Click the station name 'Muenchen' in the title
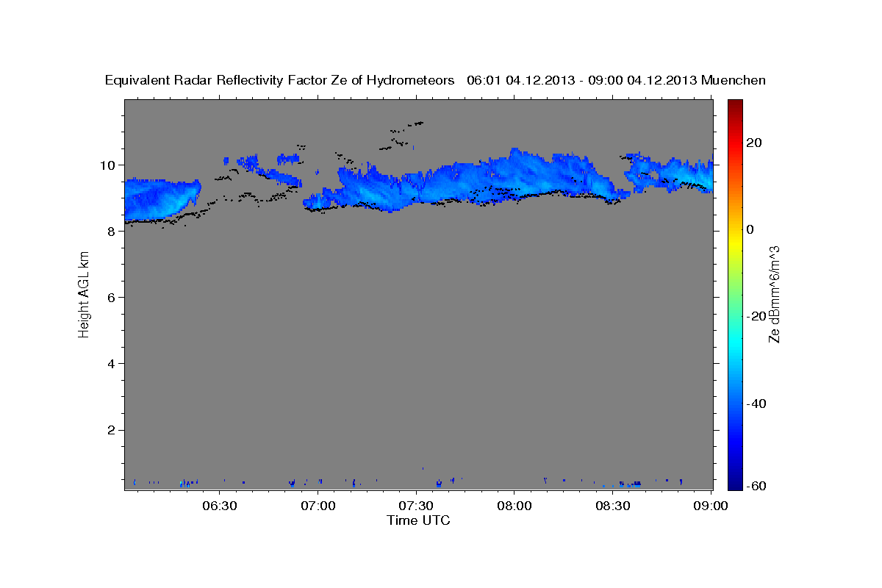The width and height of the screenshot is (882, 588). [734, 81]
